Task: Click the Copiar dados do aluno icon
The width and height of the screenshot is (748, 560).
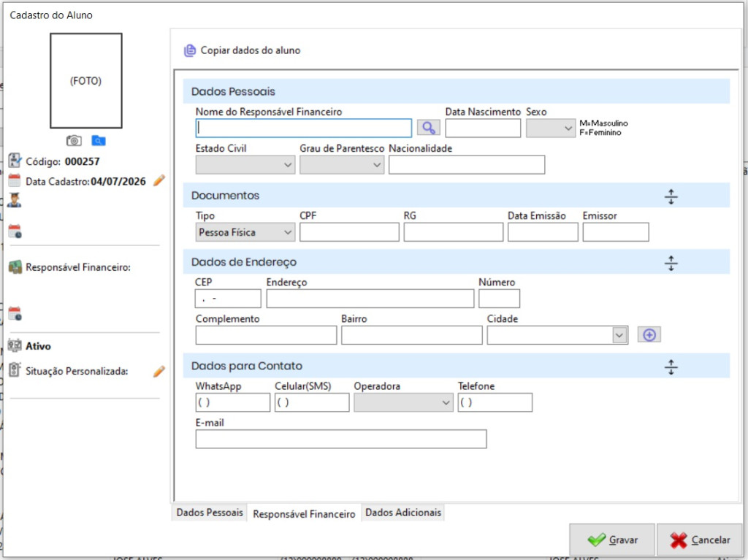Action: 190,50
